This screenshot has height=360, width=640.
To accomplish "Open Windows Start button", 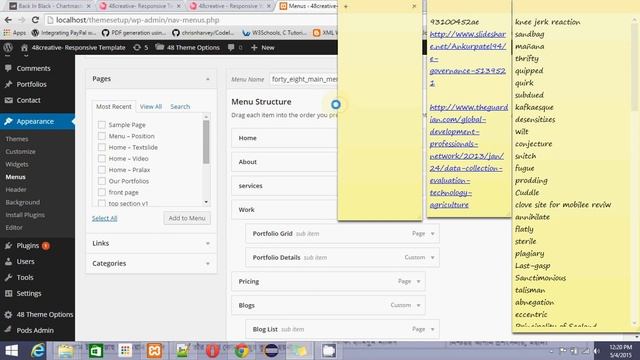I will coord(11,351).
